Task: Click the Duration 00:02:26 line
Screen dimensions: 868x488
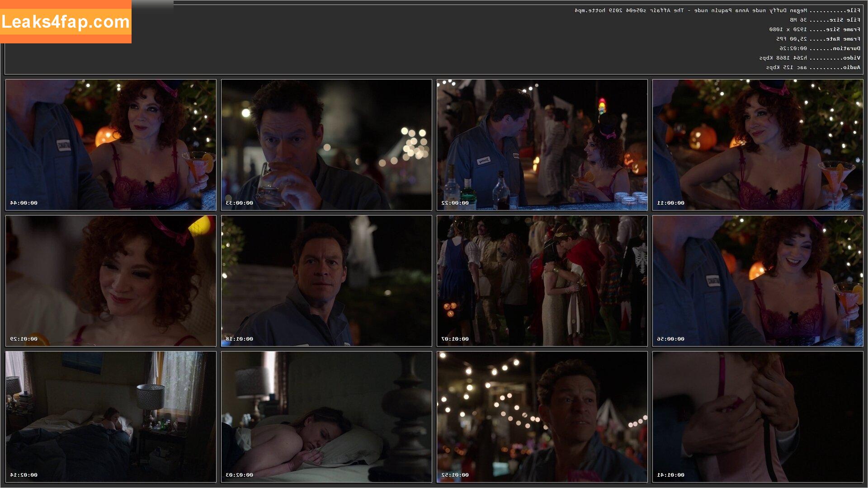Action: (820, 48)
